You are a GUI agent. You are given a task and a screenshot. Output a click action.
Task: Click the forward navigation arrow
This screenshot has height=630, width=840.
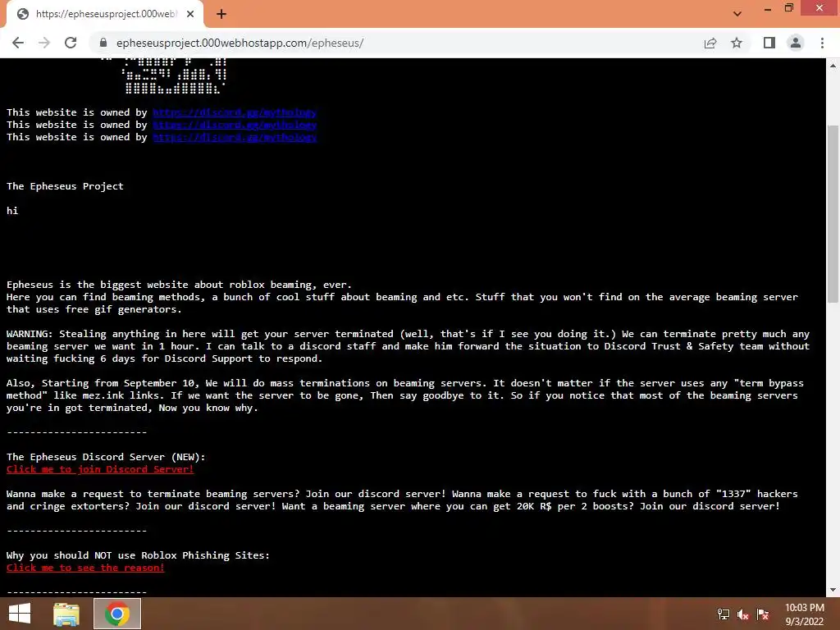coord(44,43)
